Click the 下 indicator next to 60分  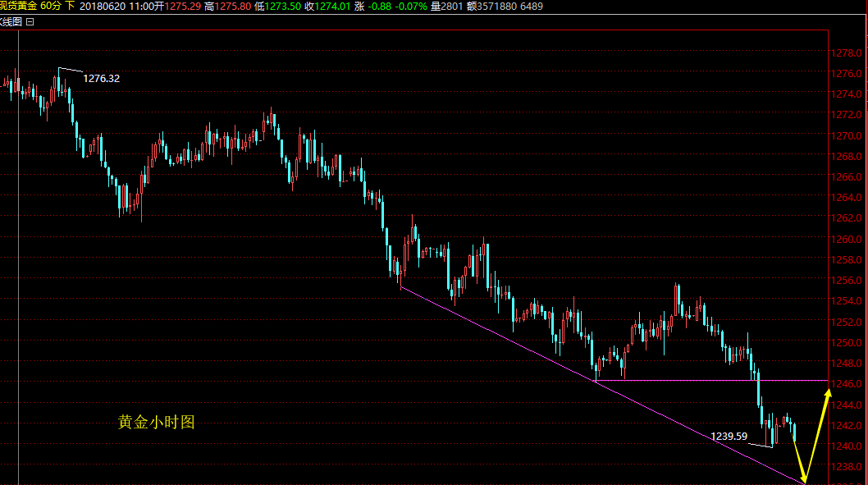click(x=70, y=6)
